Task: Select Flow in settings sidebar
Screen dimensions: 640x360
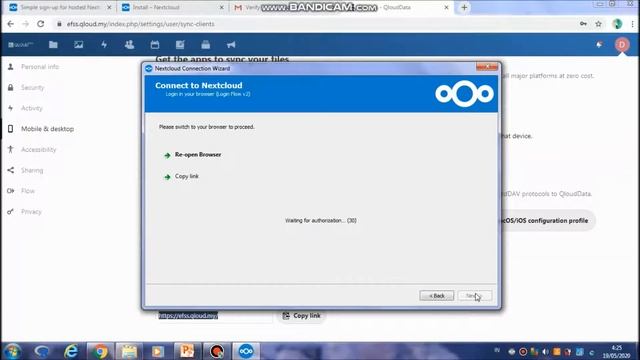Action: [28, 191]
